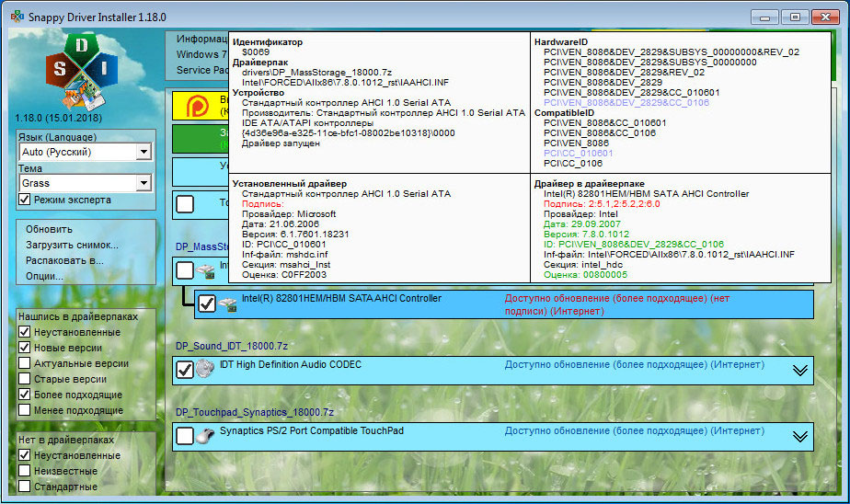The width and height of the screenshot is (850, 504).
Task: Toggle Неустановленные under Нет в драйверпаках
Action: tap(25, 455)
